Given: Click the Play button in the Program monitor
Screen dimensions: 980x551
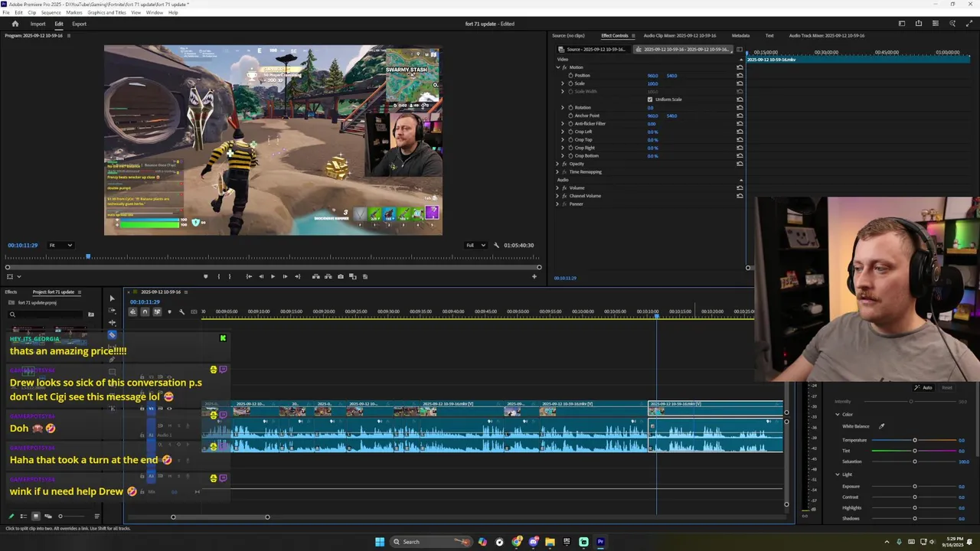Looking at the screenshot, I should [273, 276].
